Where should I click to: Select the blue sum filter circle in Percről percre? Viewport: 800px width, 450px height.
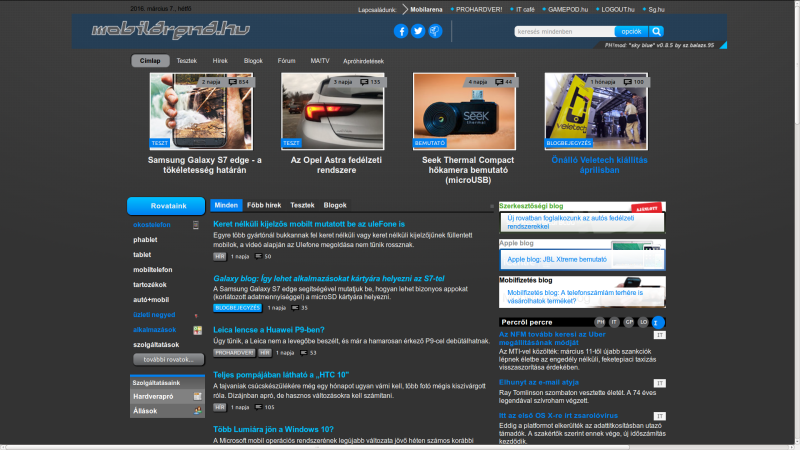(x=658, y=322)
